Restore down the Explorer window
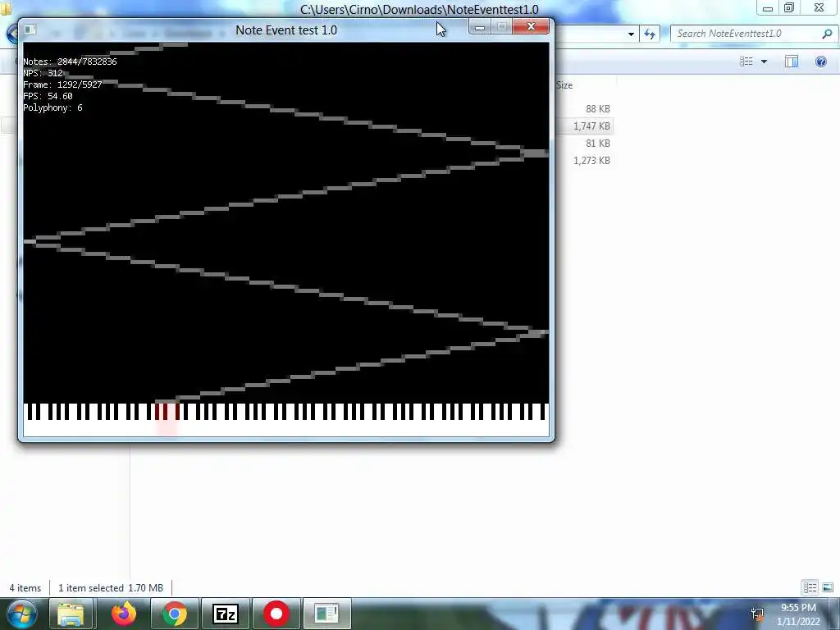This screenshot has width=840, height=630. click(x=789, y=8)
